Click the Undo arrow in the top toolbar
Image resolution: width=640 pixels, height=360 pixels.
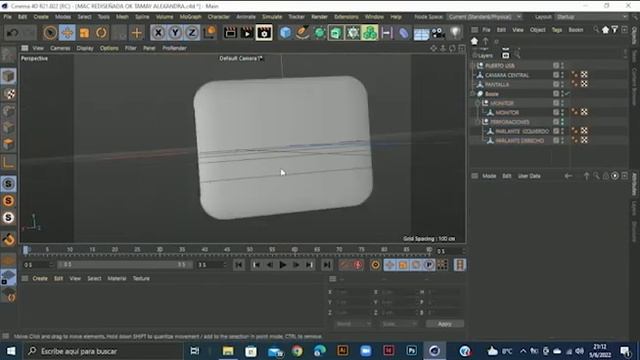[12, 33]
